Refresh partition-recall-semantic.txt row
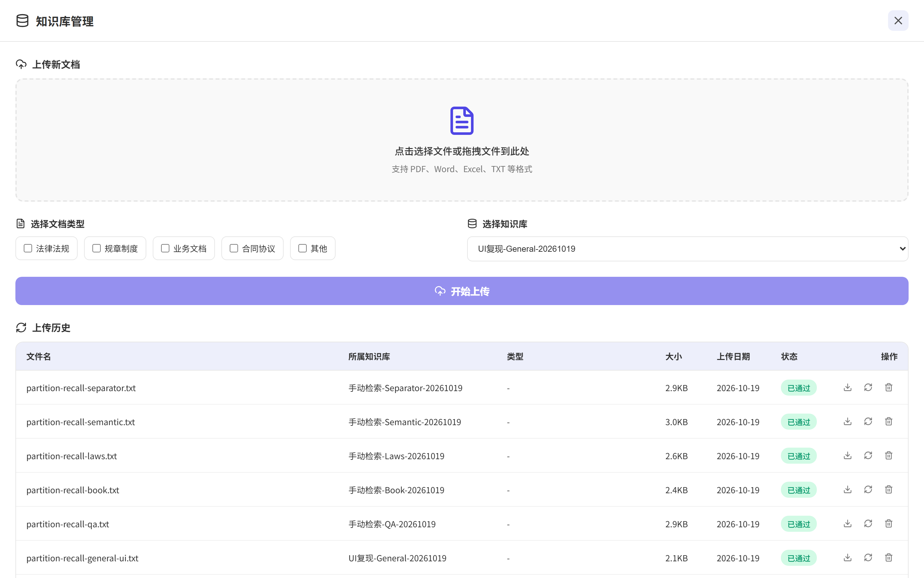 [868, 422]
